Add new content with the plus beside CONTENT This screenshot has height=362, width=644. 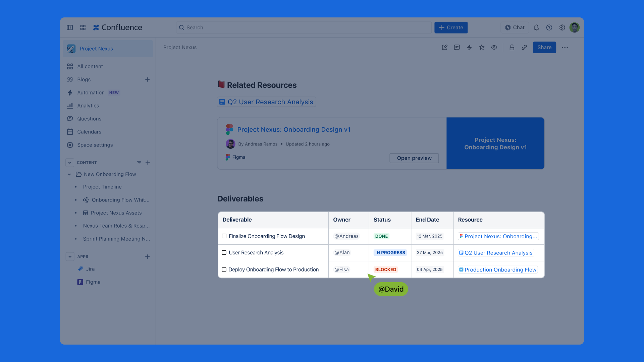[x=148, y=163]
